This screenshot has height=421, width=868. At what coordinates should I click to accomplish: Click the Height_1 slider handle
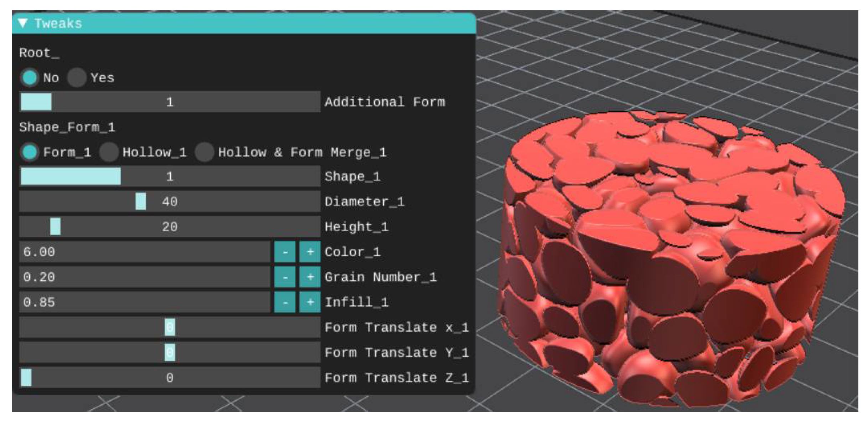click(55, 227)
